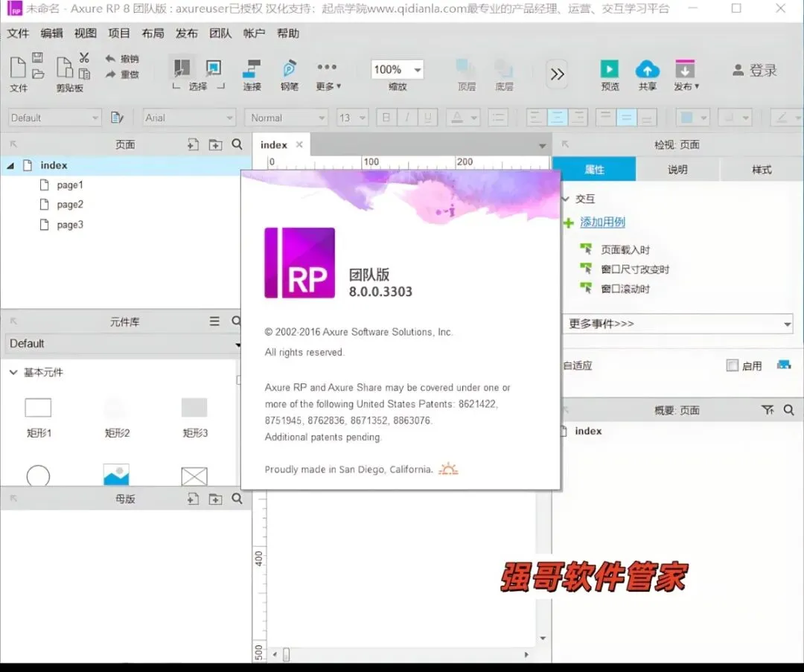Click the Redo arrow icon

[x=109, y=74]
